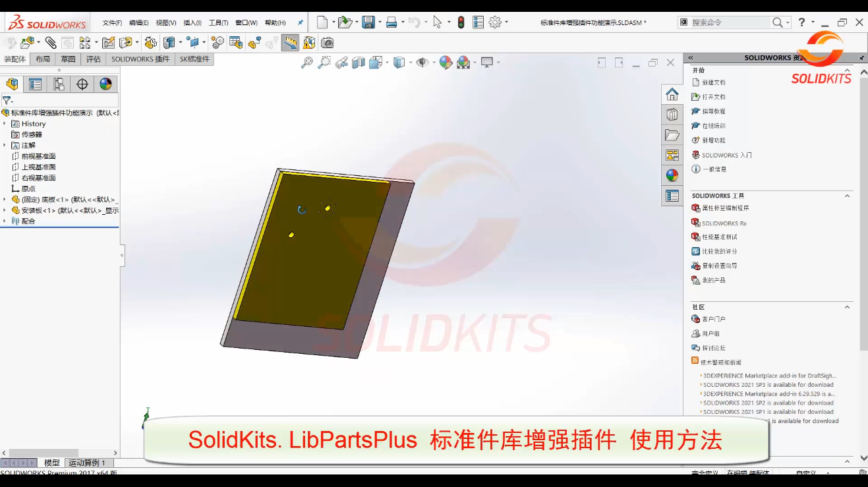Toggle the task pane pushpin

coord(861,58)
